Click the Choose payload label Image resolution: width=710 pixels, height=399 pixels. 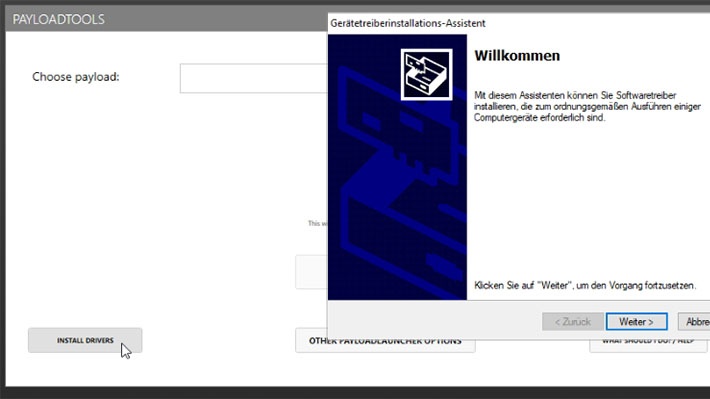76,77
